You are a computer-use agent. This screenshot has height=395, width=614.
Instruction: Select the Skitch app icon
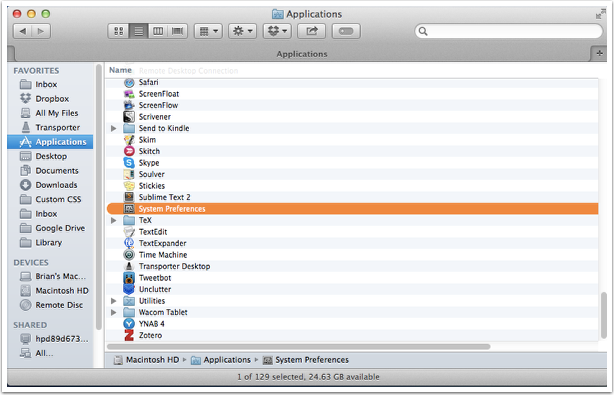[x=129, y=151]
